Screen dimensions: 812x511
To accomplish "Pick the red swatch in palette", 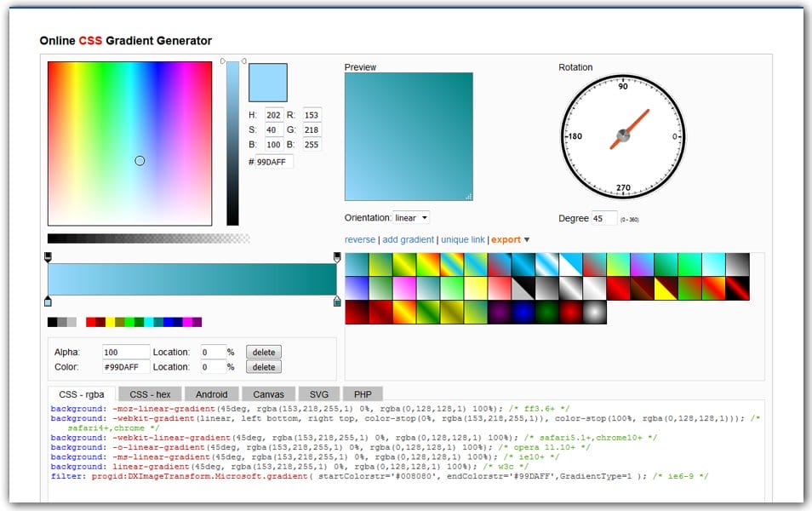I will (x=91, y=322).
